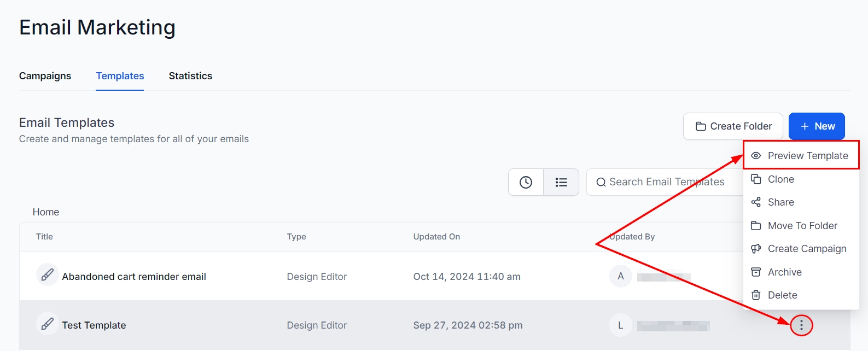The height and width of the screenshot is (351, 868).
Task: Open the Abandoned cart reminder email template
Action: click(x=134, y=277)
